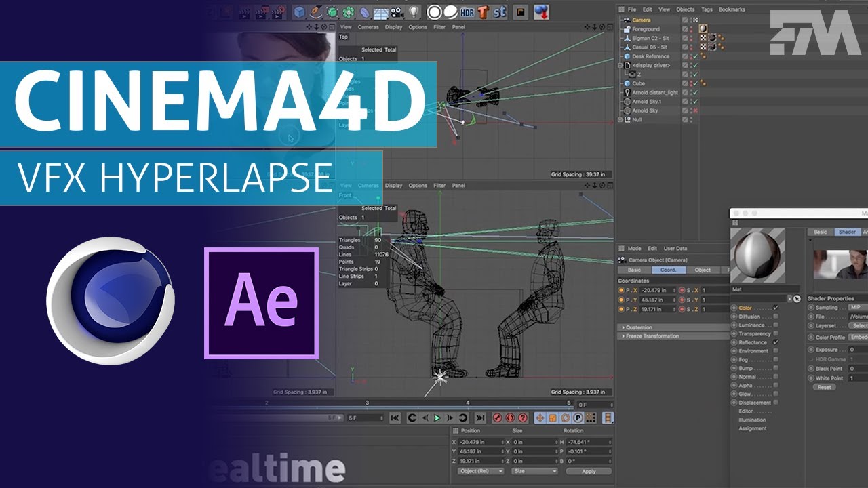The image size is (868, 488).
Task: Toggle autokeying red button
Action: click(510, 418)
